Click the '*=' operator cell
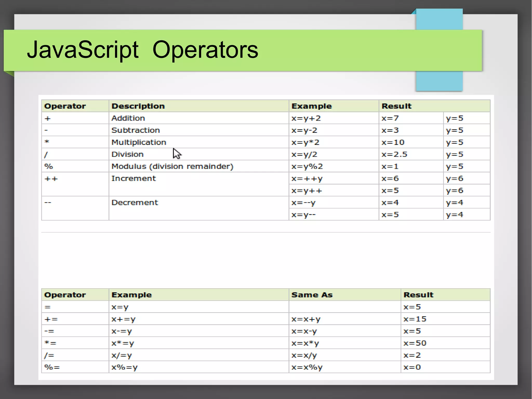Screen dimensions: 532x399 (x=75, y=343)
